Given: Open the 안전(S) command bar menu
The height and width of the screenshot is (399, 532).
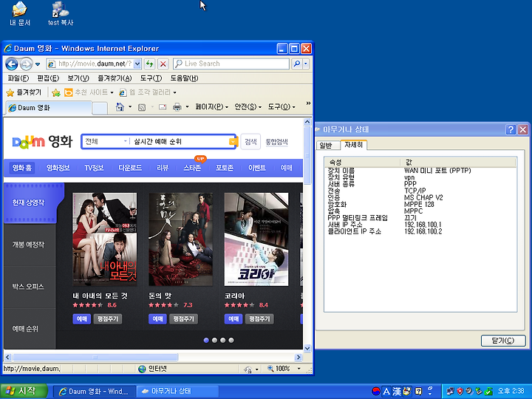Looking at the screenshot, I should coord(248,107).
